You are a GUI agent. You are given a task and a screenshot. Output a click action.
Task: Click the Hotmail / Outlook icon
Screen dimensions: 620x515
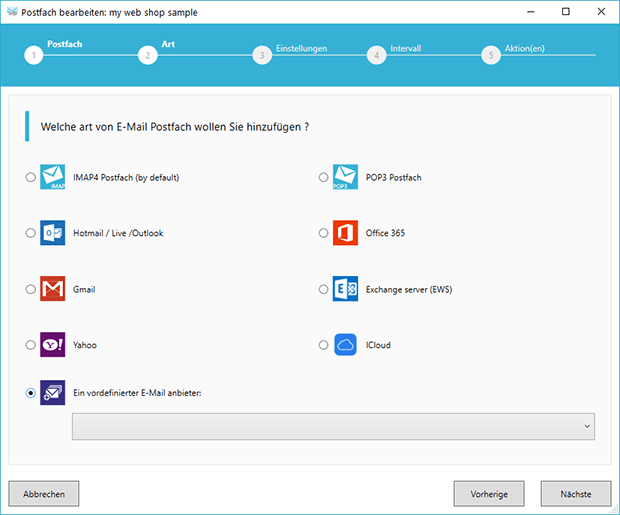53,233
